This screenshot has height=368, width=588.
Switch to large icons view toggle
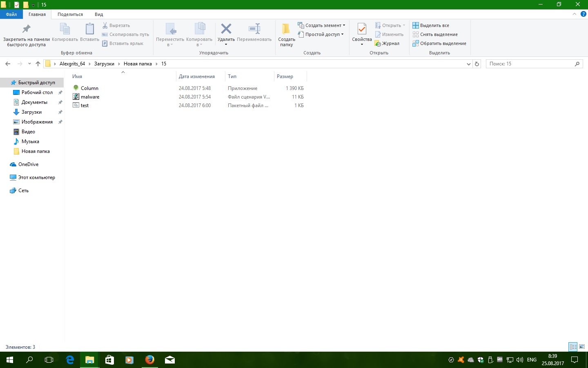click(582, 347)
